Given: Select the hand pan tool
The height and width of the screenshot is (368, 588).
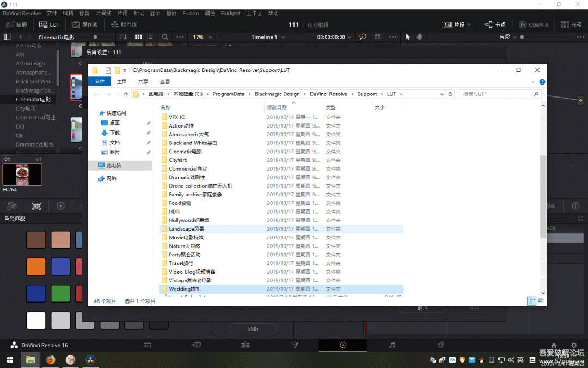Looking at the screenshot, I should 419,37.
